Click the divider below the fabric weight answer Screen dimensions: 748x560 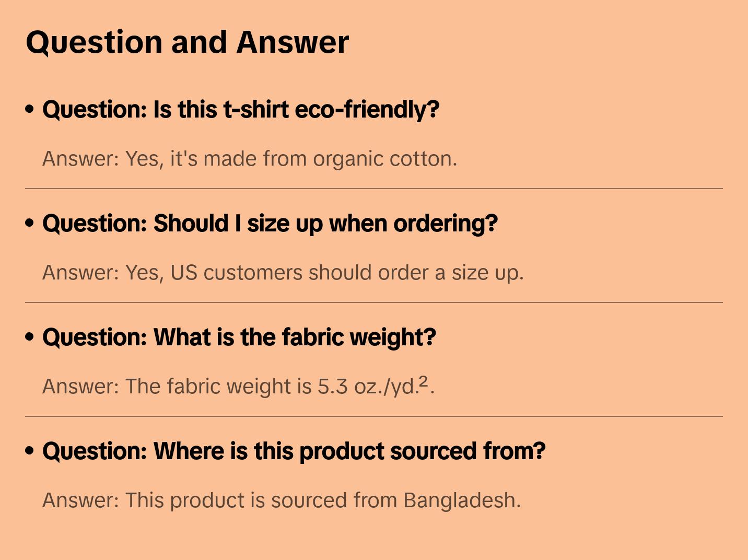pyautogui.click(x=374, y=416)
